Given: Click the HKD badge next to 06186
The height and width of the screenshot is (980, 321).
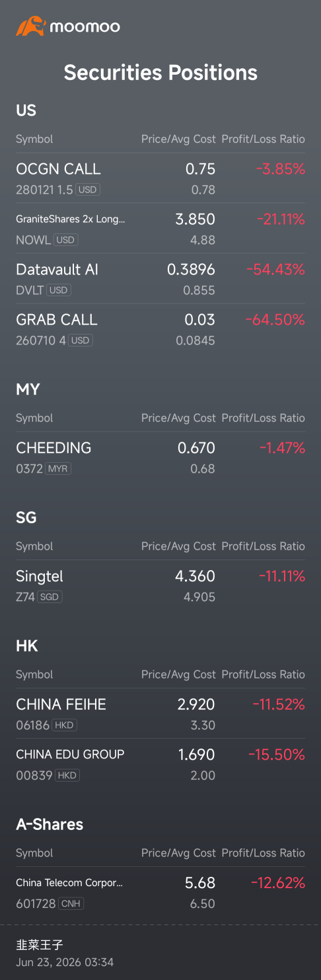Looking at the screenshot, I should pyautogui.click(x=65, y=725).
